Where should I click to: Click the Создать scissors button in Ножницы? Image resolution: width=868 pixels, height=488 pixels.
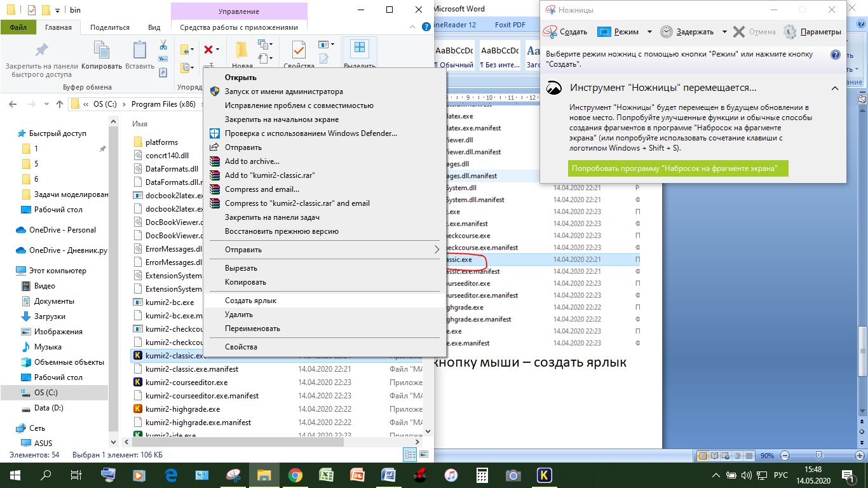566,32
